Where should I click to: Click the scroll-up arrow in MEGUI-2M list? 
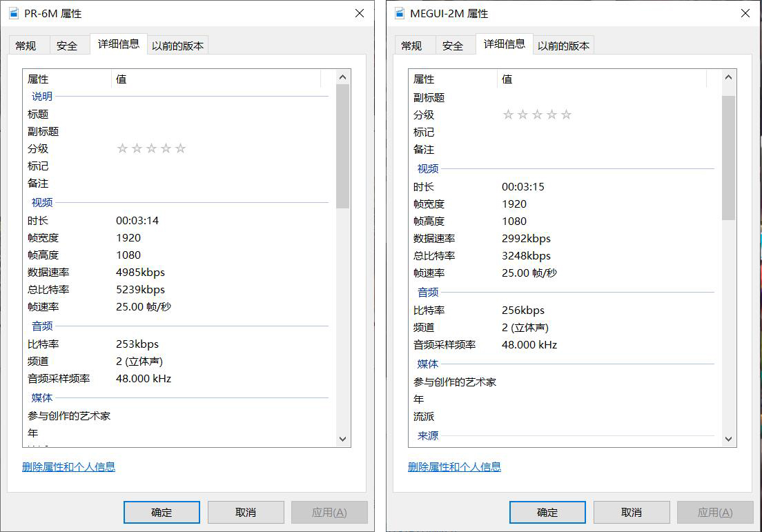(x=729, y=77)
